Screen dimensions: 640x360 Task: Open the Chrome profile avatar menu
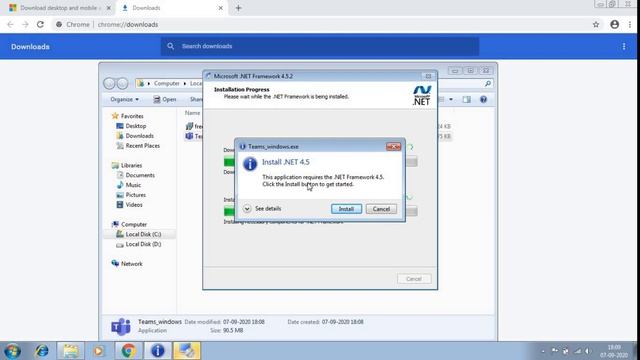[615, 24]
